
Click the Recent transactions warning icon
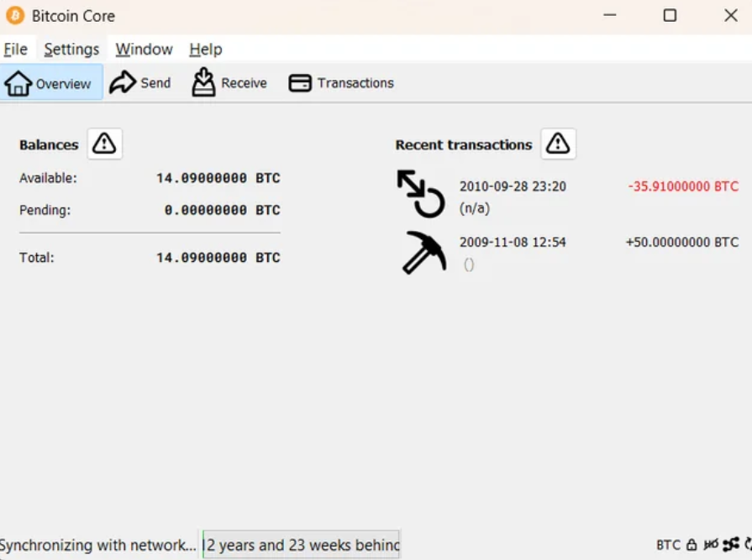(558, 144)
